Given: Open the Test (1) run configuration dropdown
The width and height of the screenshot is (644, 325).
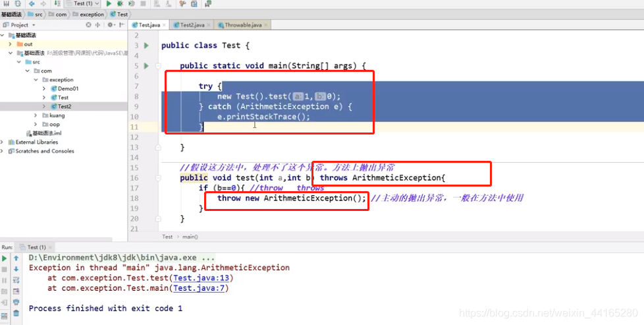Looking at the screenshot, I should [x=82, y=3].
